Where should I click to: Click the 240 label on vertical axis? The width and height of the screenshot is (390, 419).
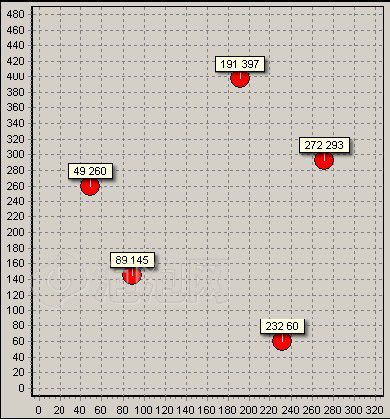(16, 201)
